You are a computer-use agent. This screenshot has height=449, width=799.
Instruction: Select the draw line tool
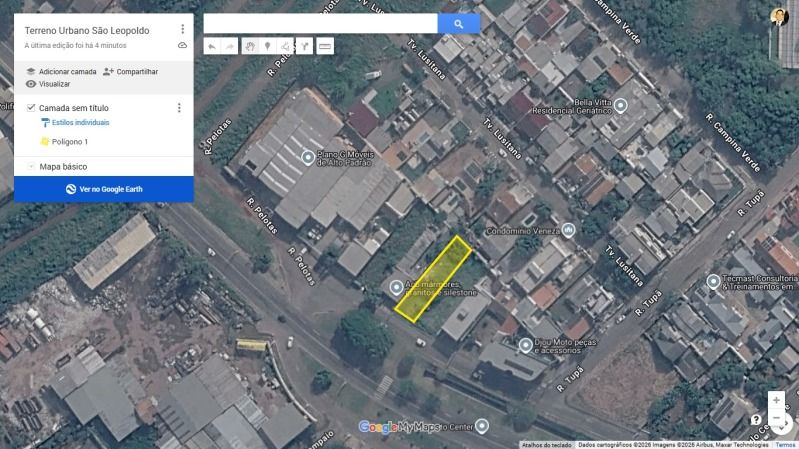click(285, 46)
